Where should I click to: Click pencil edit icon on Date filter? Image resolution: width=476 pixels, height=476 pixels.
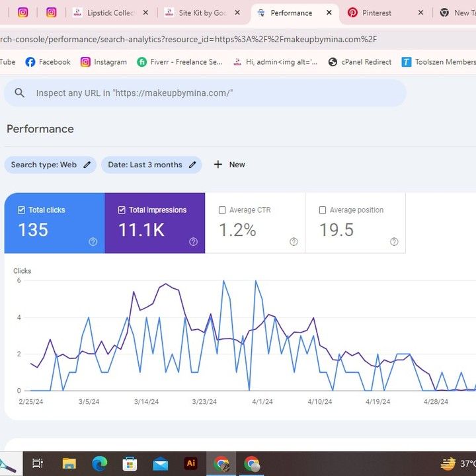[192, 165]
